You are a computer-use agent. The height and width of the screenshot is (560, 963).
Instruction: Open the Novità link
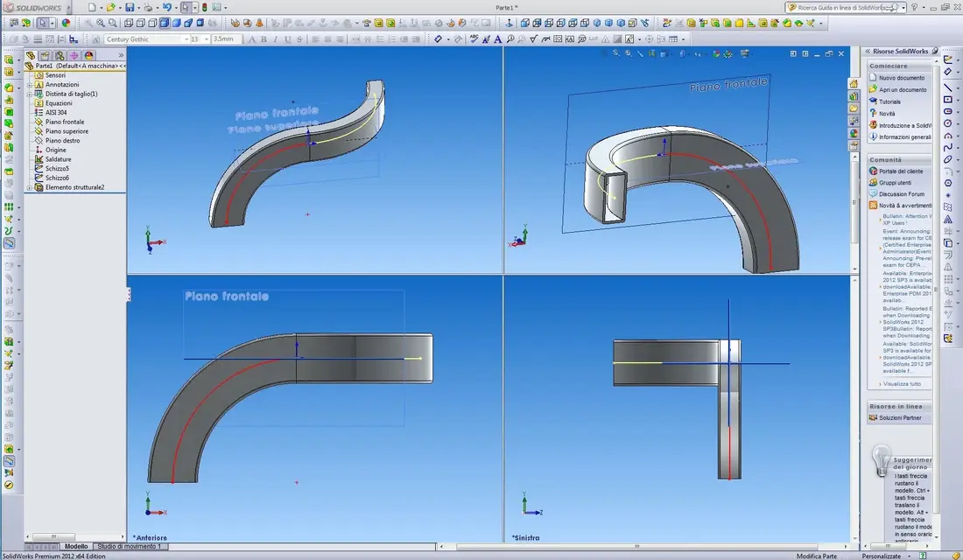click(x=887, y=114)
